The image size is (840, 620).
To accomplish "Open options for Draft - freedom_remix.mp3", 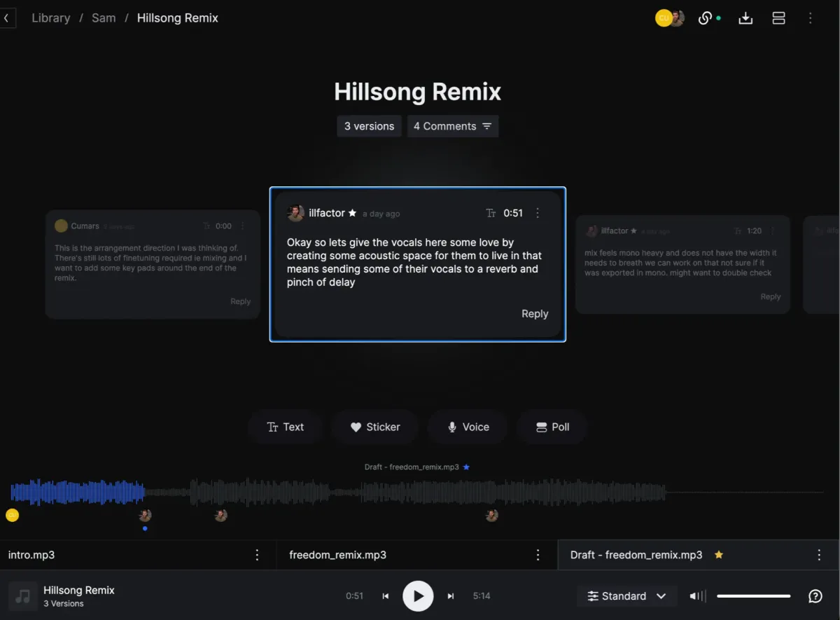I will [819, 555].
